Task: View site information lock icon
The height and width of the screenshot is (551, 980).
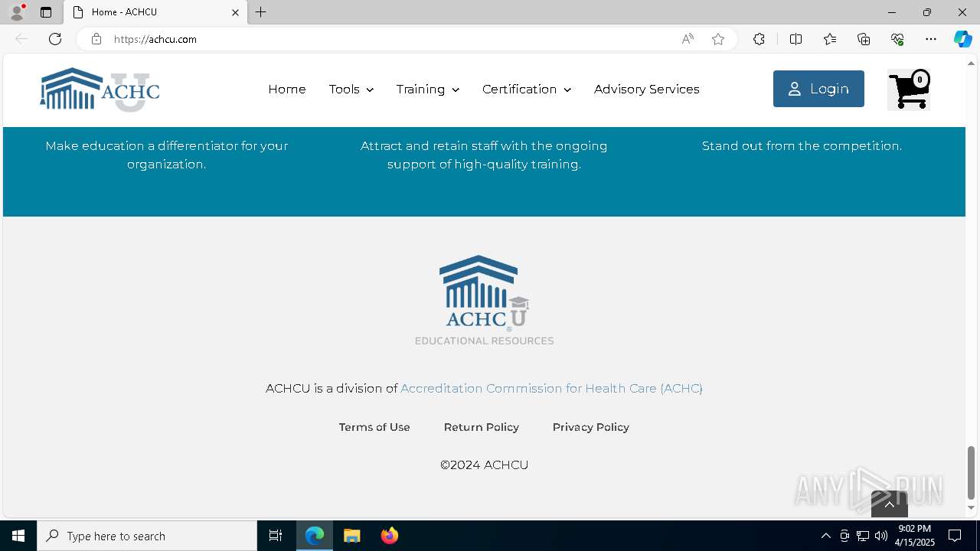Action: (x=96, y=39)
